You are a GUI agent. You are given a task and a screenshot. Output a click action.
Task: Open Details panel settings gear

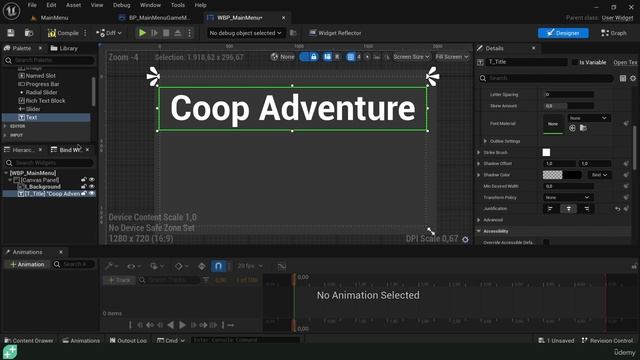coord(633,78)
